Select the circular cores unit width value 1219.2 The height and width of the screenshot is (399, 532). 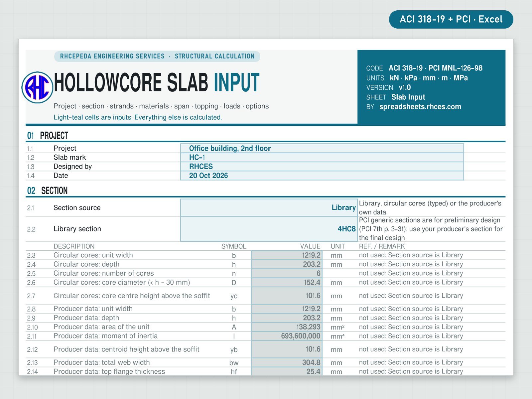click(x=287, y=255)
